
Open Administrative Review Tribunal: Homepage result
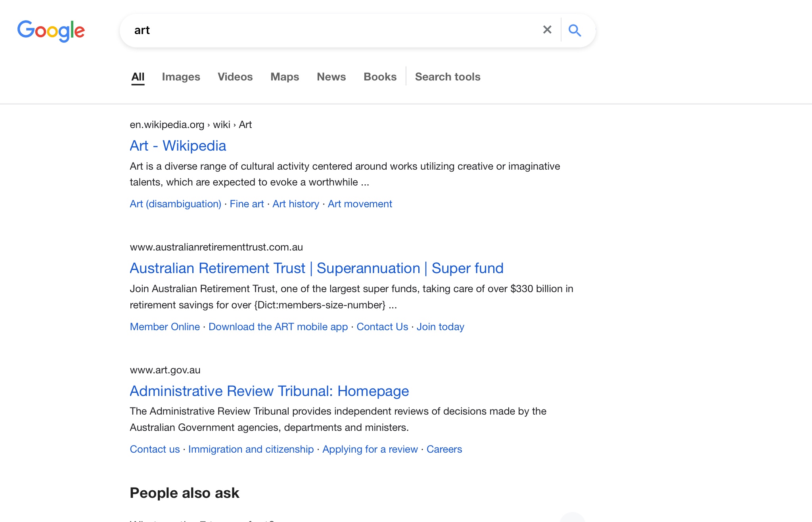[x=269, y=391]
